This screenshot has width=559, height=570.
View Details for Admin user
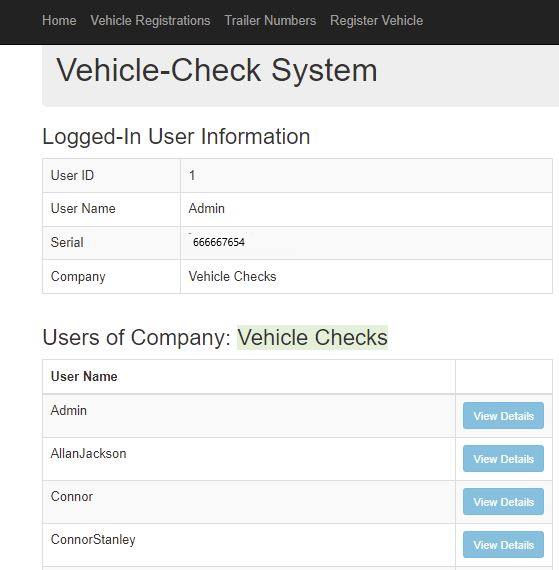[503, 416]
